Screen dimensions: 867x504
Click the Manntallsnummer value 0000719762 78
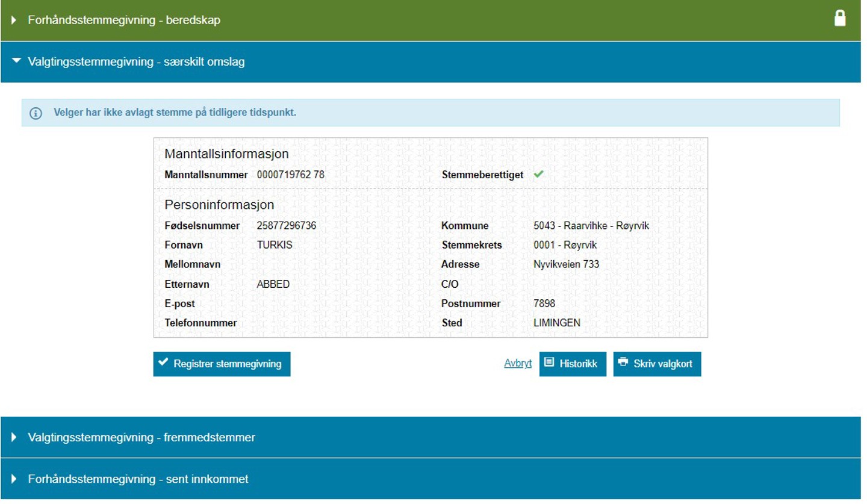[x=290, y=175]
